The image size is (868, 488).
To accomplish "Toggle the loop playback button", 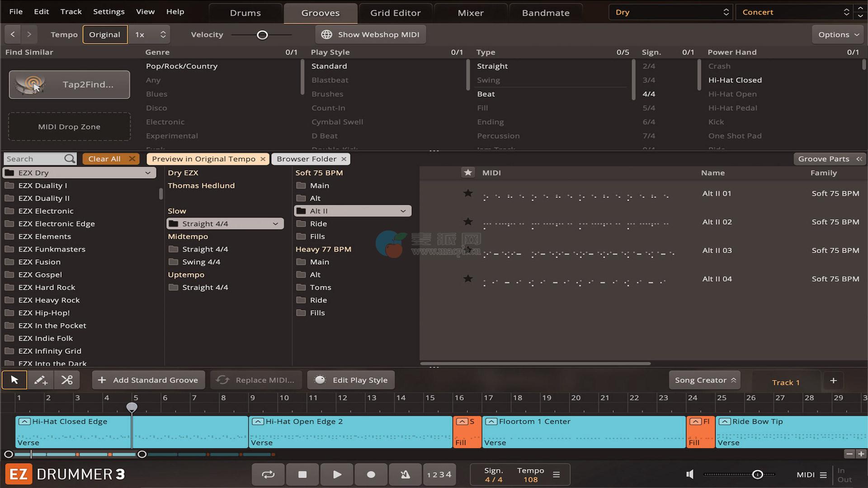I will pyautogui.click(x=268, y=474).
